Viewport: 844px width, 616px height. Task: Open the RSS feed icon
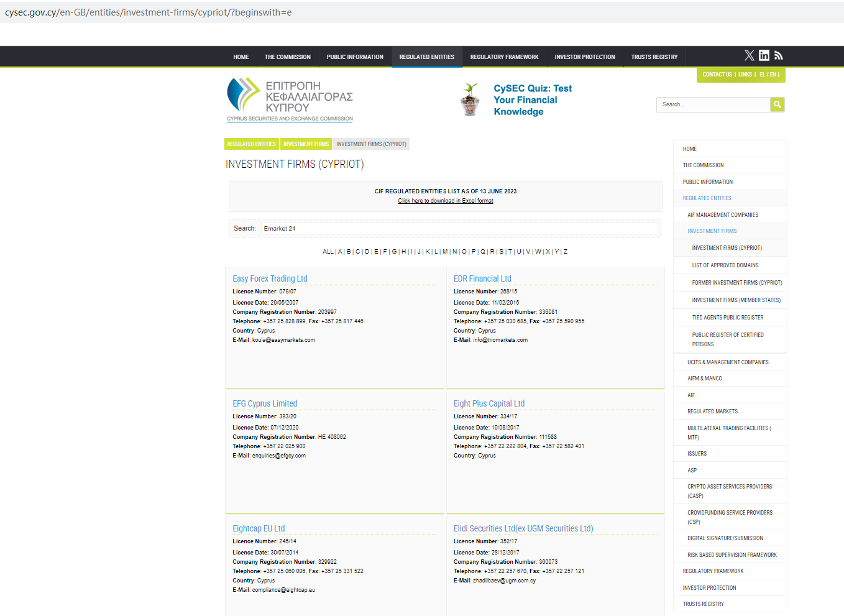click(778, 56)
